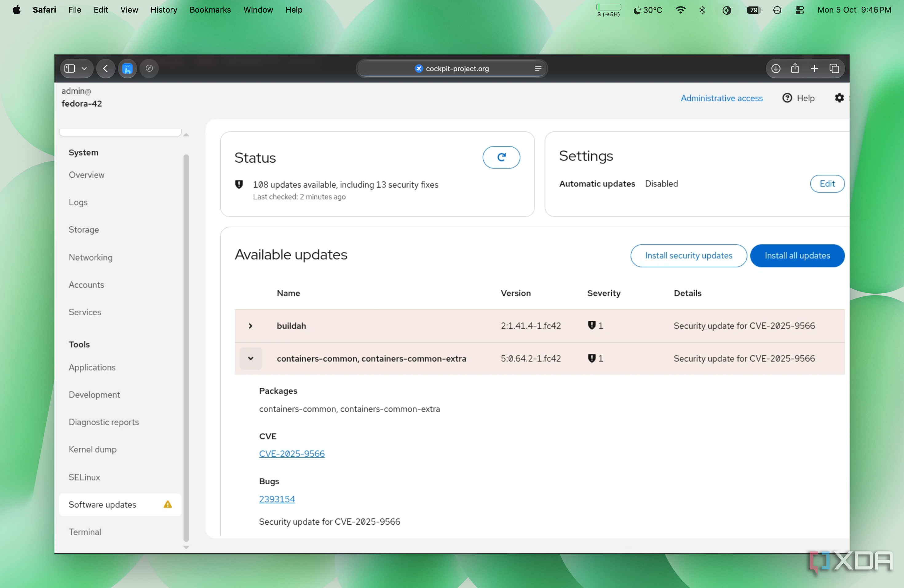This screenshot has height=588, width=904.
Task: Open a new tab with plus icon
Action: point(814,68)
